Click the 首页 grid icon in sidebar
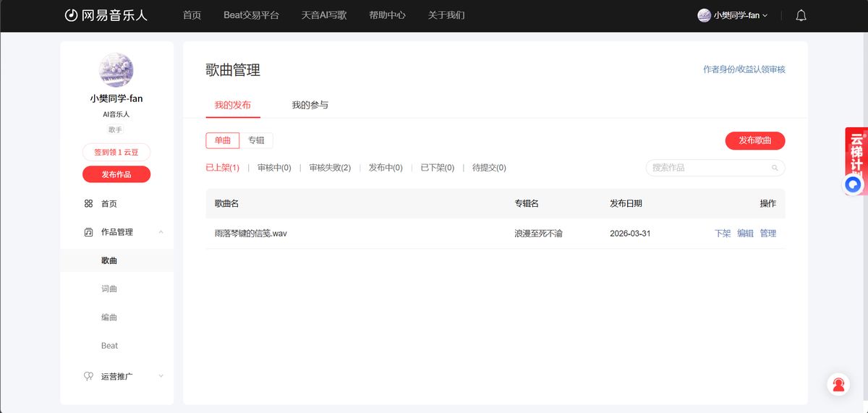Screen dimensions: 868x413 [x=88, y=204]
